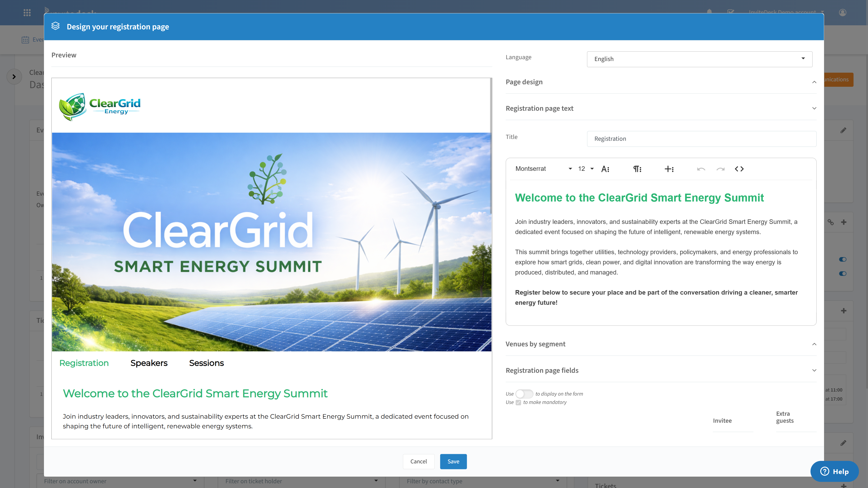
Task: Click into the Title input field
Action: (701, 139)
